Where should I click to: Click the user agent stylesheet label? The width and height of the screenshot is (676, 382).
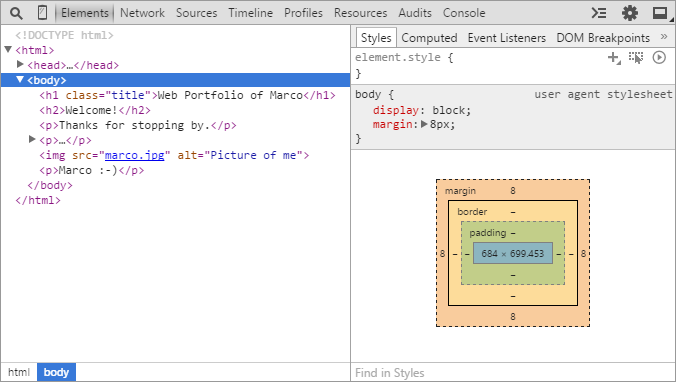[603, 94]
